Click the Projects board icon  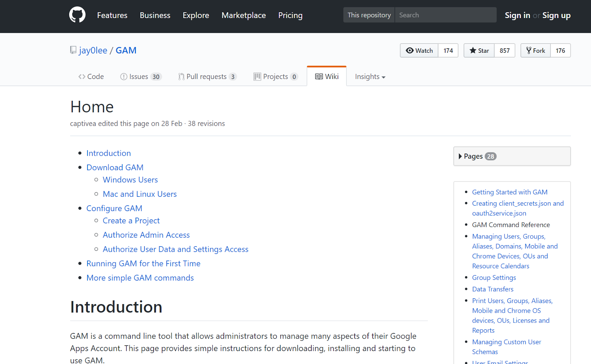coord(257,76)
